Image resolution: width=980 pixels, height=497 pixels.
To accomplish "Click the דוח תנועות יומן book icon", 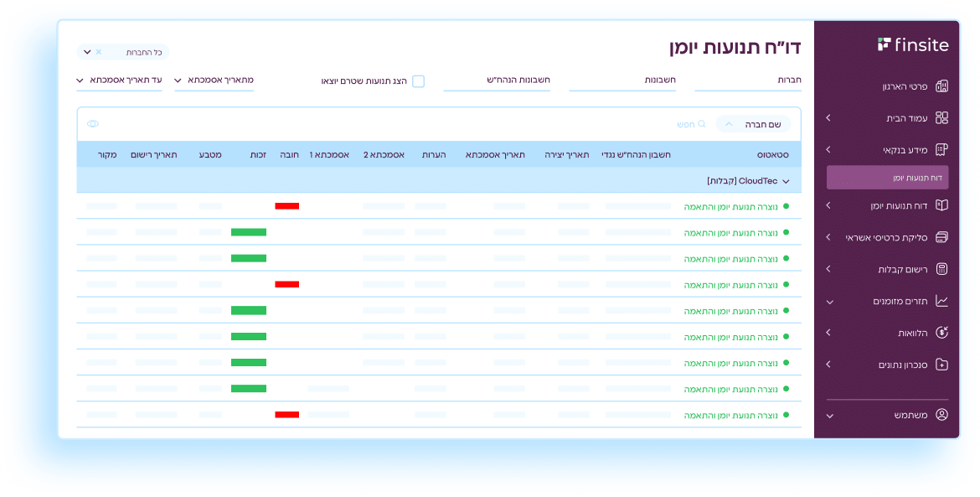I will [x=941, y=205].
